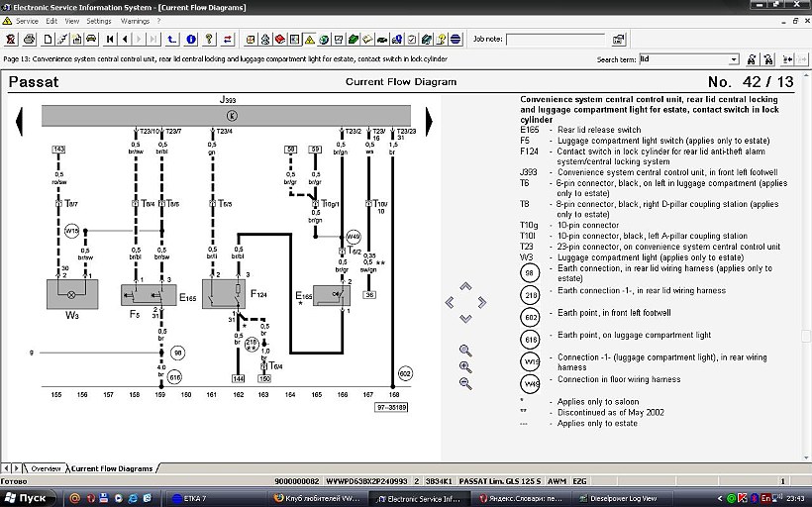Switch to Dieselpower Log View taskbar window
The image size is (812, 507).
click(624, 499)
